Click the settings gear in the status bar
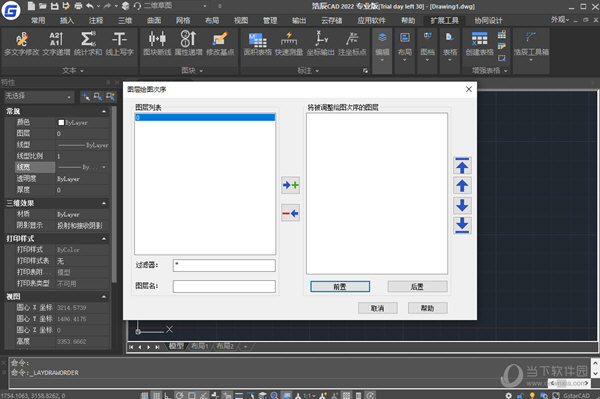 pos(508,396)
